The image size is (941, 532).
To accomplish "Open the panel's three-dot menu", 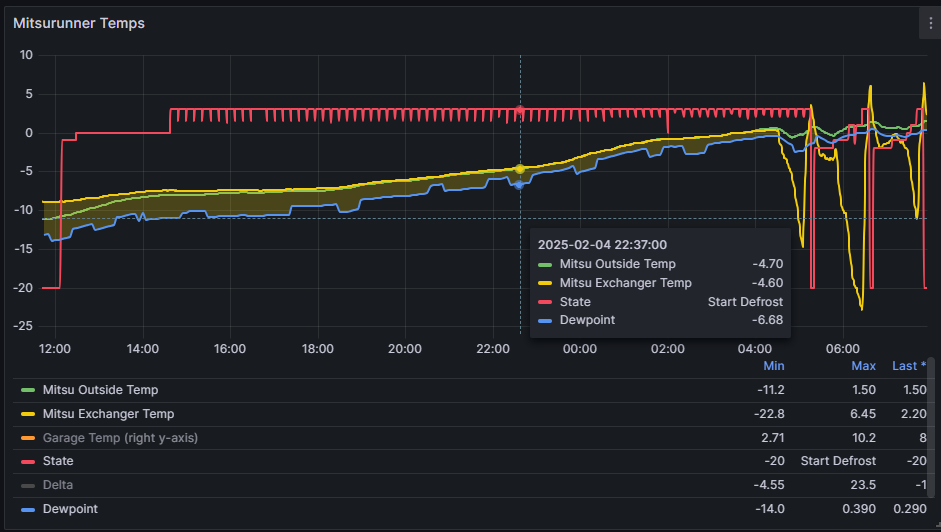I will coord(930,24).
